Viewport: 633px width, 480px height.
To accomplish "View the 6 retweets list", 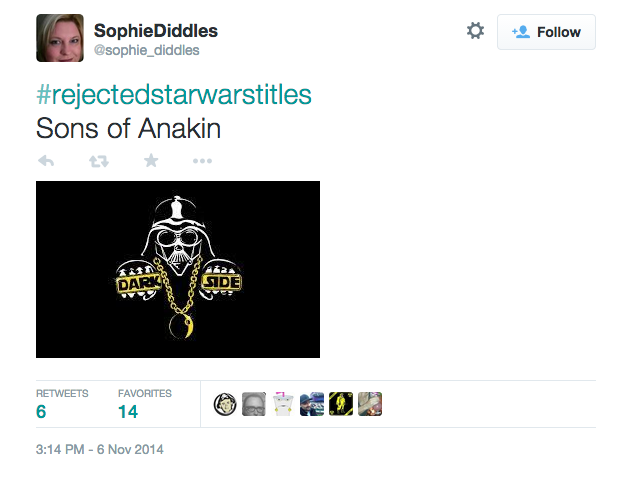I will [62, 404].
